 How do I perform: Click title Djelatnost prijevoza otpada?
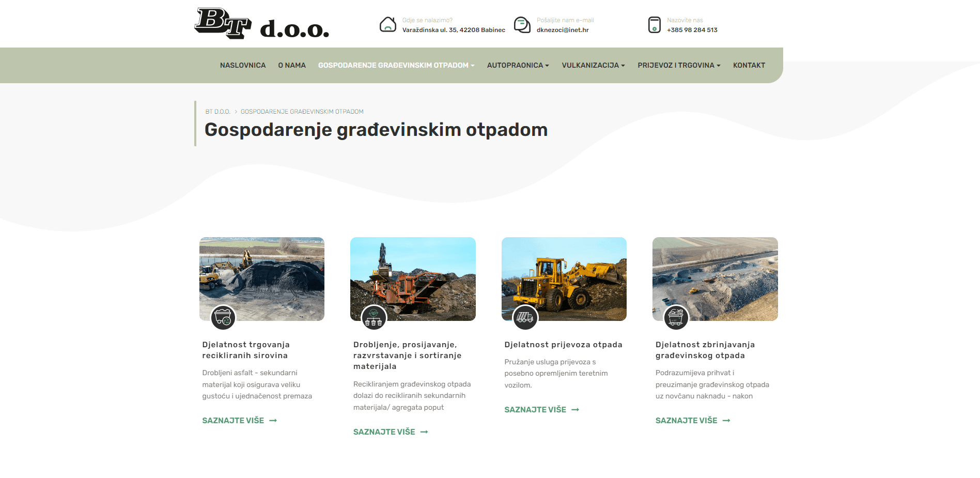click(x=564, y=345)
